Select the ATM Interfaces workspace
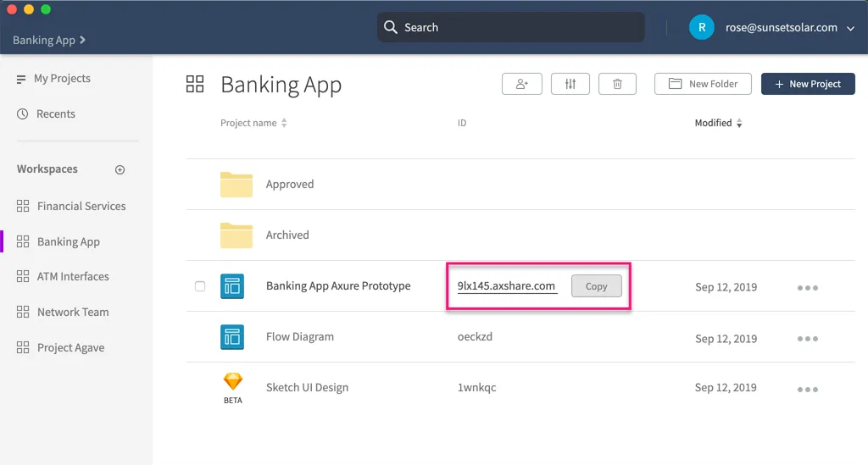The image size is (868, 465). pos(73,277)
